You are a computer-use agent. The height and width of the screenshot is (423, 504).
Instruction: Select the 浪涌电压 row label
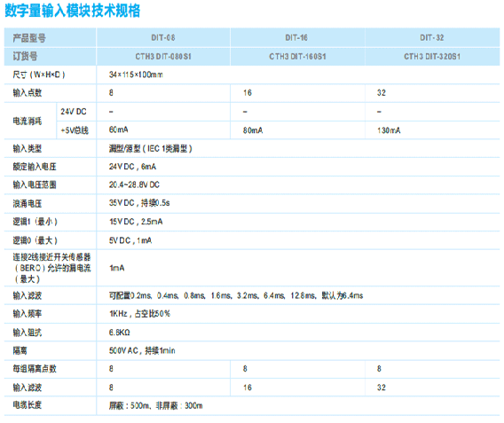click(x=28, y=204)
